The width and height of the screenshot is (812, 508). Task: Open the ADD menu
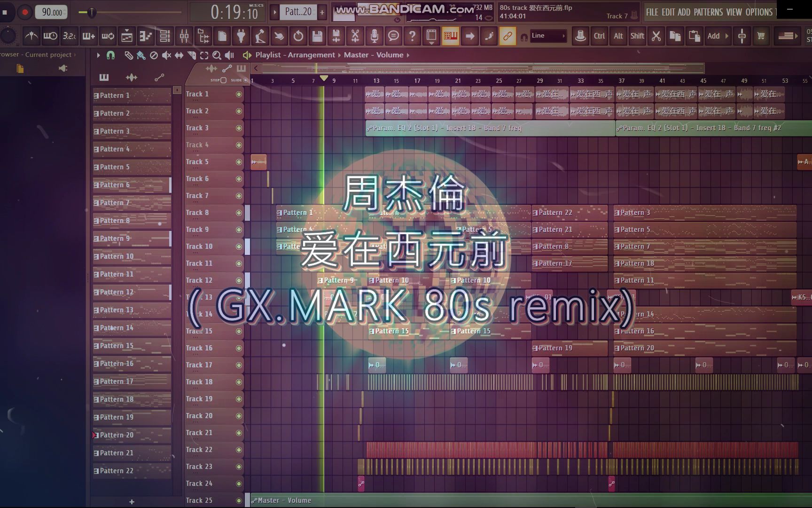684,12
